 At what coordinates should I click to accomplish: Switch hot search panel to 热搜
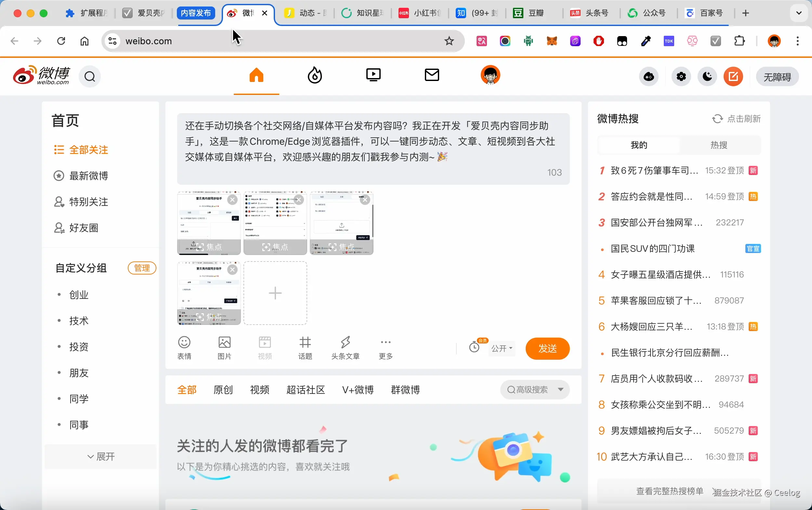[x=719, y=145]
